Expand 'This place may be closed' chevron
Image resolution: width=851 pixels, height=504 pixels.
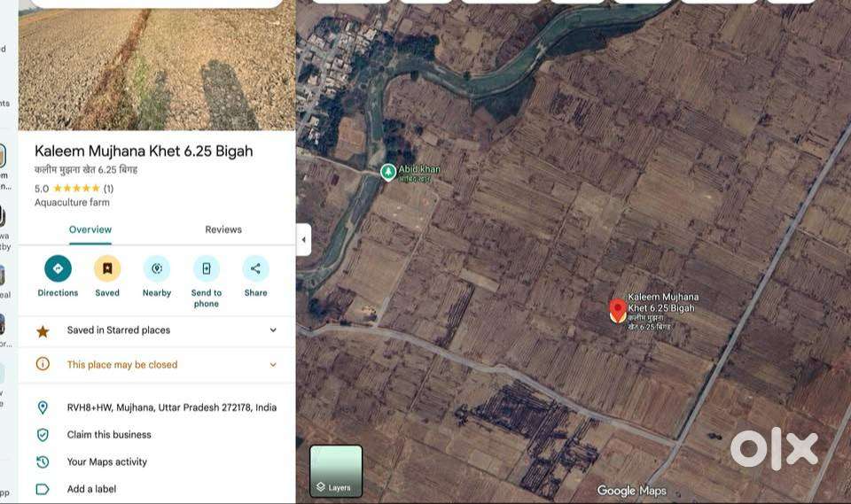click(273, 365)
